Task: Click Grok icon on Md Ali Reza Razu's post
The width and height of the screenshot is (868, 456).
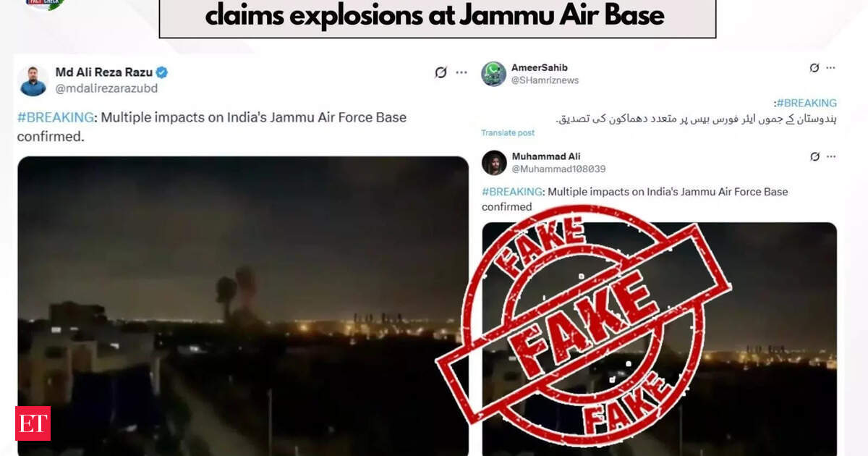Action: click(x=441, y=72)
